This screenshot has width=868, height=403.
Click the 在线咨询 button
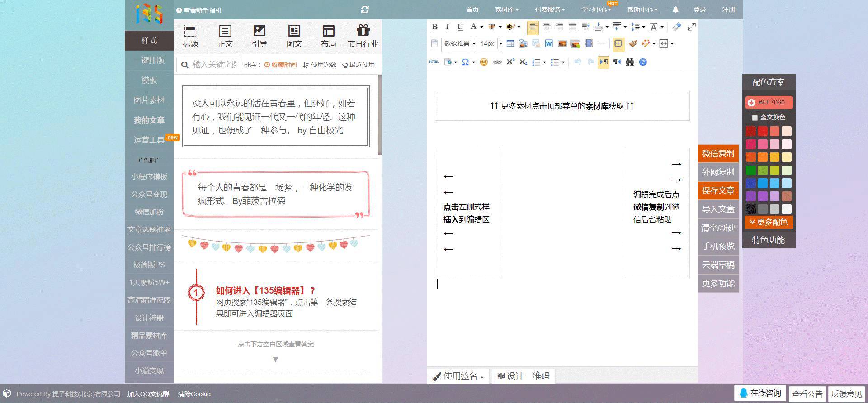[760, 394]
